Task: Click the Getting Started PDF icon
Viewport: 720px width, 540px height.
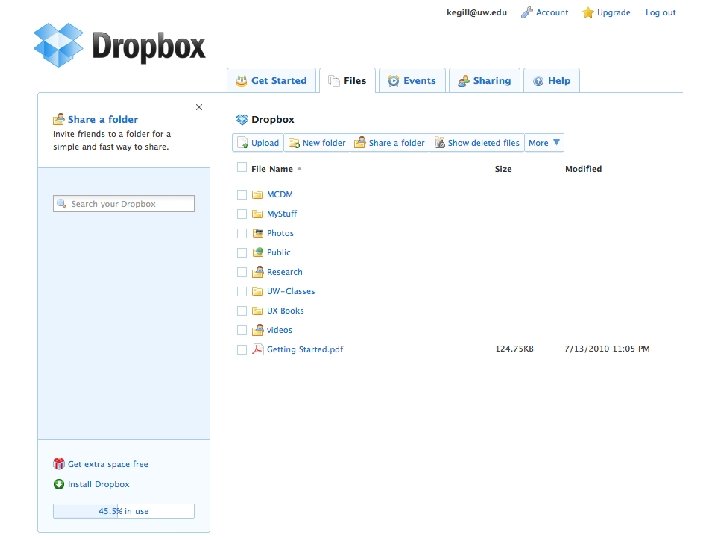Action: click(258, 349)
